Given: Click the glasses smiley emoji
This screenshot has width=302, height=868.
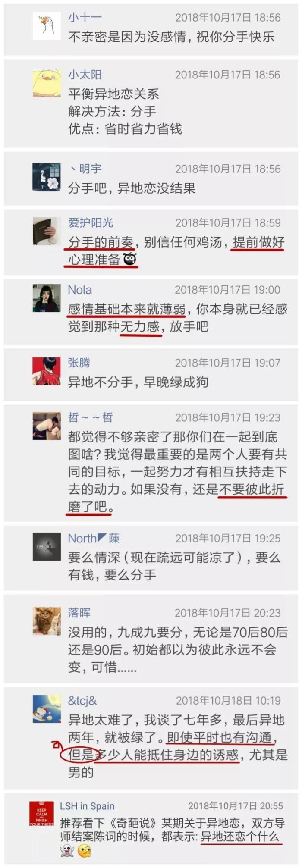Looking at the screenshot, I should click(x=85, y=851).
